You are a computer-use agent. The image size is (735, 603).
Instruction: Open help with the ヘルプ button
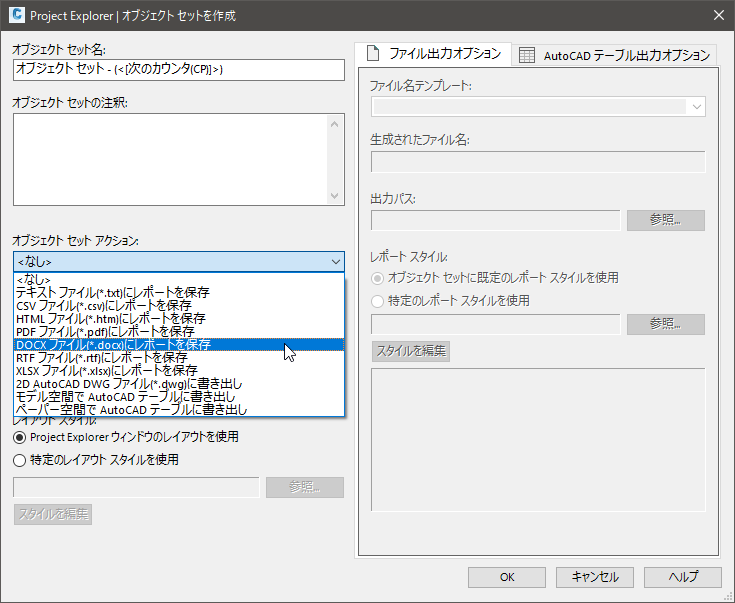click(682, 577)
